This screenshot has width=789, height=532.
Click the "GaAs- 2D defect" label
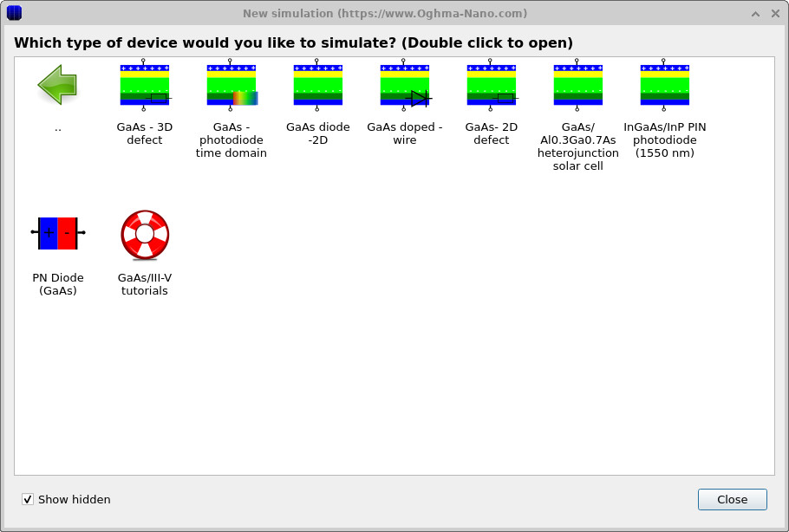click(492, 133)
